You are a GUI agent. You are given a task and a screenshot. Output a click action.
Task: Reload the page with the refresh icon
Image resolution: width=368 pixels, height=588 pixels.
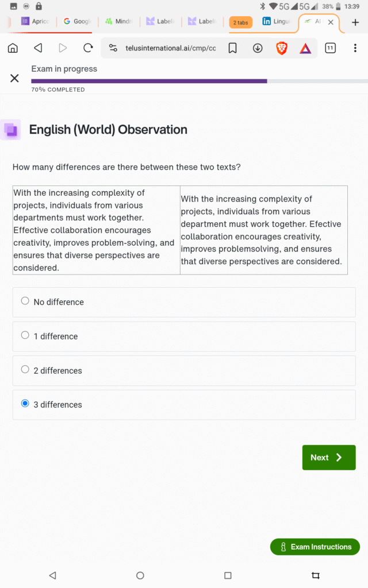(88, 48)
